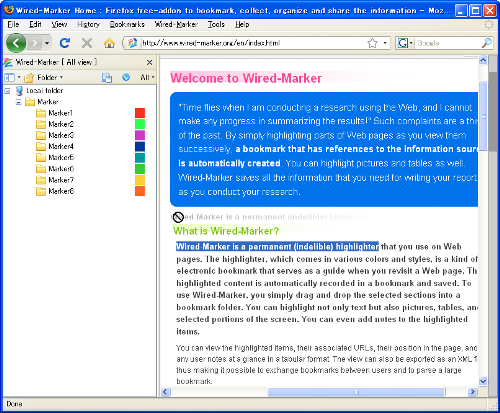Select the Marker7 folder

[x=61, y=180]
